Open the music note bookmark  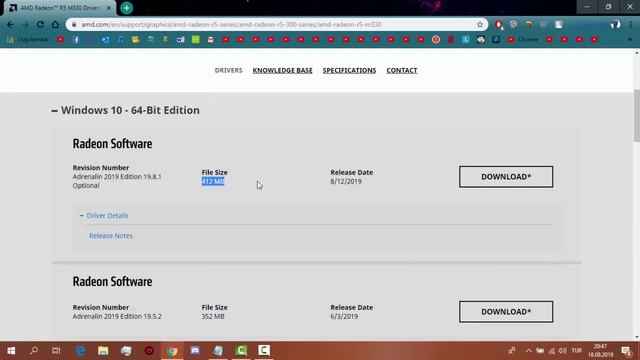(120, 40)
